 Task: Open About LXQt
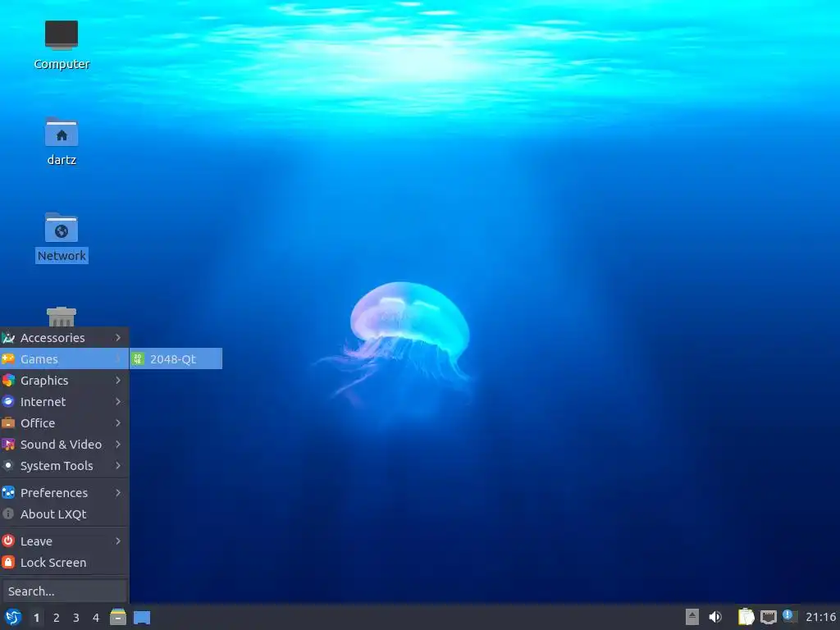64,514
